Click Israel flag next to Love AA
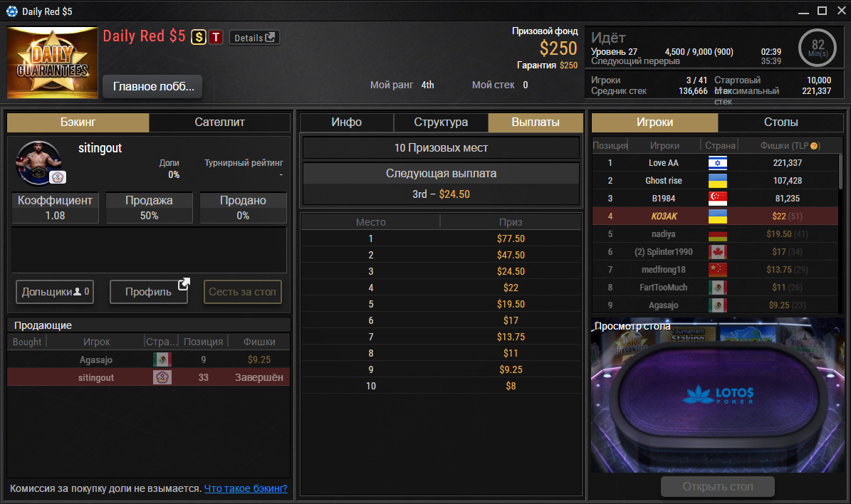Image resolution: width=851 pixels, height=504 pixels. (x=718, y=163)
